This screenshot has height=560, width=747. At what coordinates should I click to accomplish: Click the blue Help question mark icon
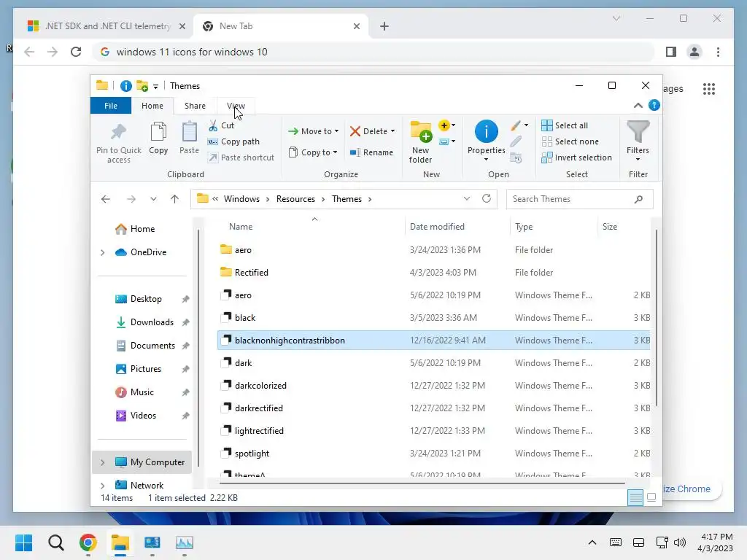point(654,105)
